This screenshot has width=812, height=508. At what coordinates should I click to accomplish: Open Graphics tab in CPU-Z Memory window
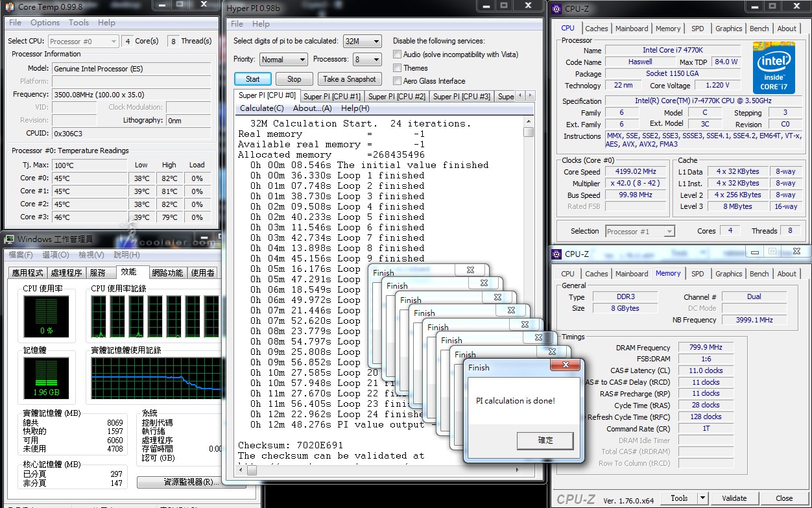click(729, 274)
